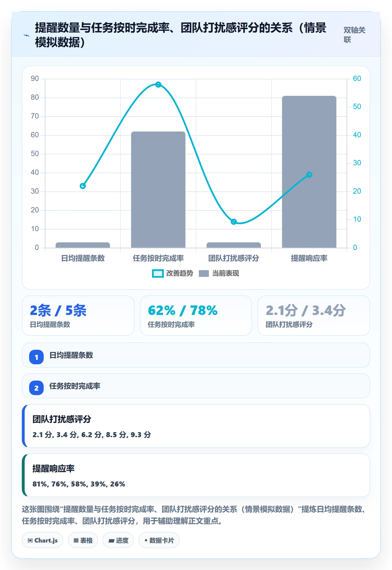Screen dimensions: 392x570
Task: Click the 81%, 76%, 58%, 39%, 26% text
Action: click(x=79, y=484)
